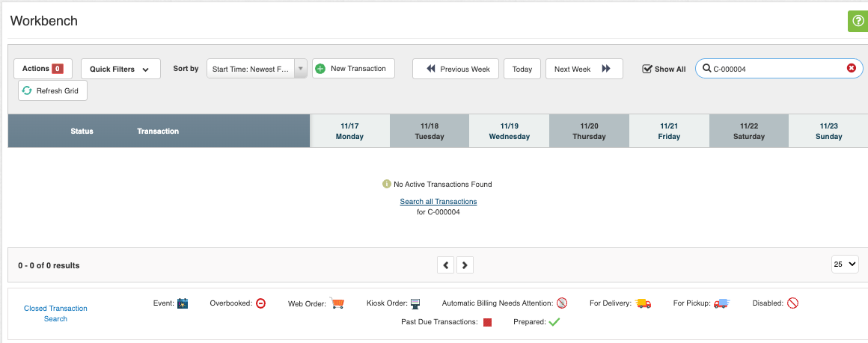Select the 11/21 Friday column header
The width and height of the screenshot is (868, 343).
pos(669,132)
